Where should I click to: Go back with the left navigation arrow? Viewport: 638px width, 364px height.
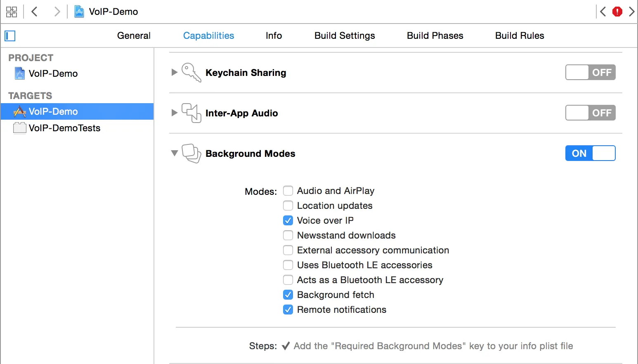[35, 12]
